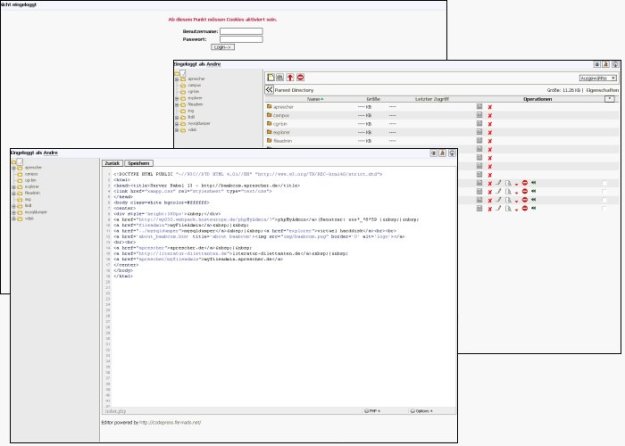Sort the file list by the Name column
The width and height of the screenshot is (625, 446).
point(315,99)
